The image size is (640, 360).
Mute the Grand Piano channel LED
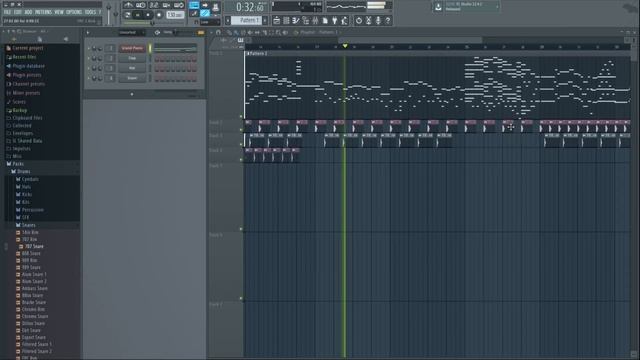89,48
